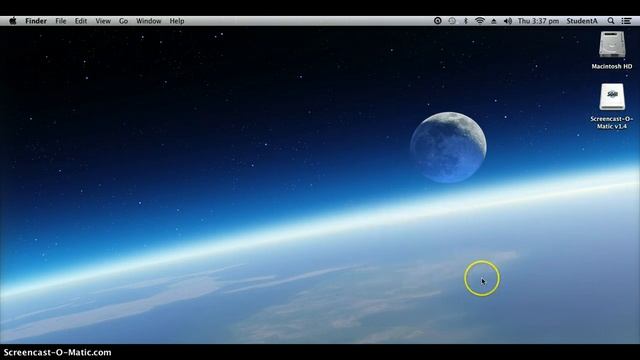Open the volume control icon
The width and height of the screenshot is (640, 360).
pos(508,21)
